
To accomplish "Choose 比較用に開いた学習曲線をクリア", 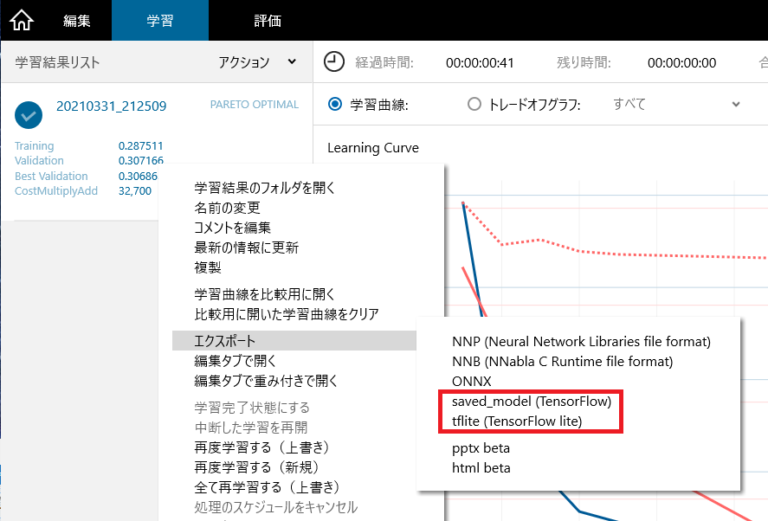I will click(287, 314).
